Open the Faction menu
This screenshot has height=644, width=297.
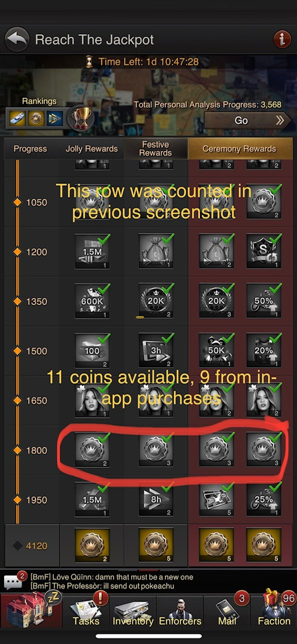point(274,609)
